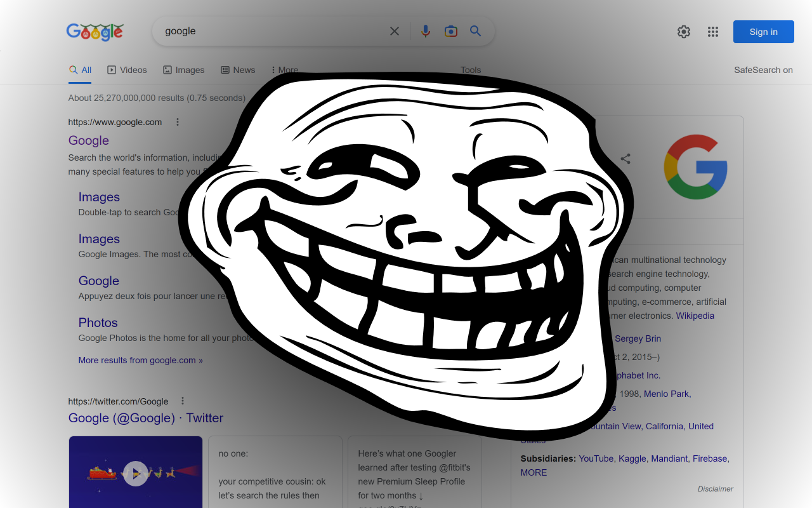The width and height of the screenshot is (812, 508).
Task: Click the magnifier search button
Action: point(476,31)
